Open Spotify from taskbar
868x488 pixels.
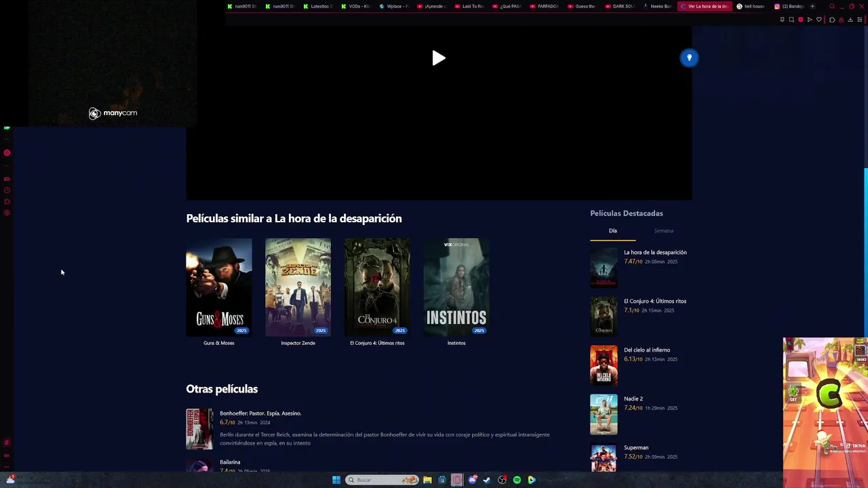click(517, 480)
